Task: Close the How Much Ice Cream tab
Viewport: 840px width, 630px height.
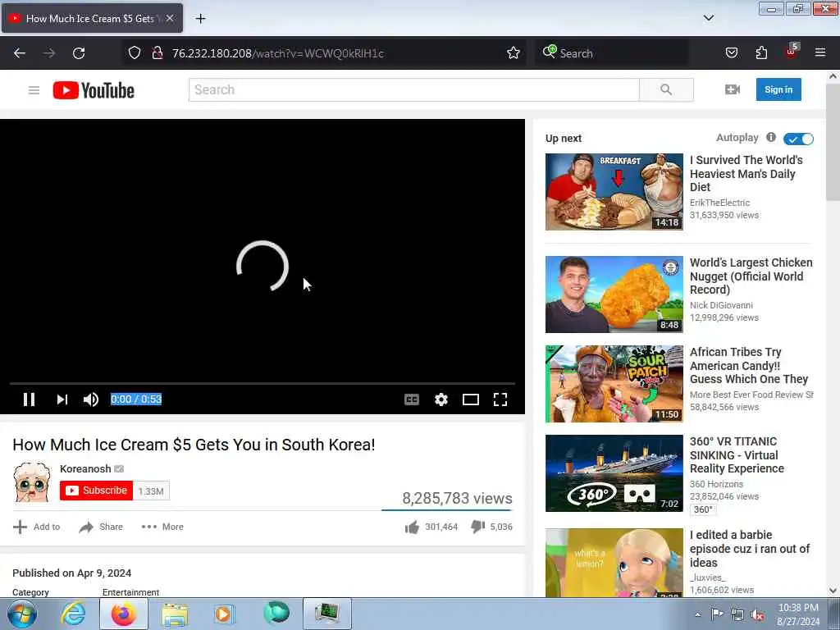Action: [x=170, y=18]
